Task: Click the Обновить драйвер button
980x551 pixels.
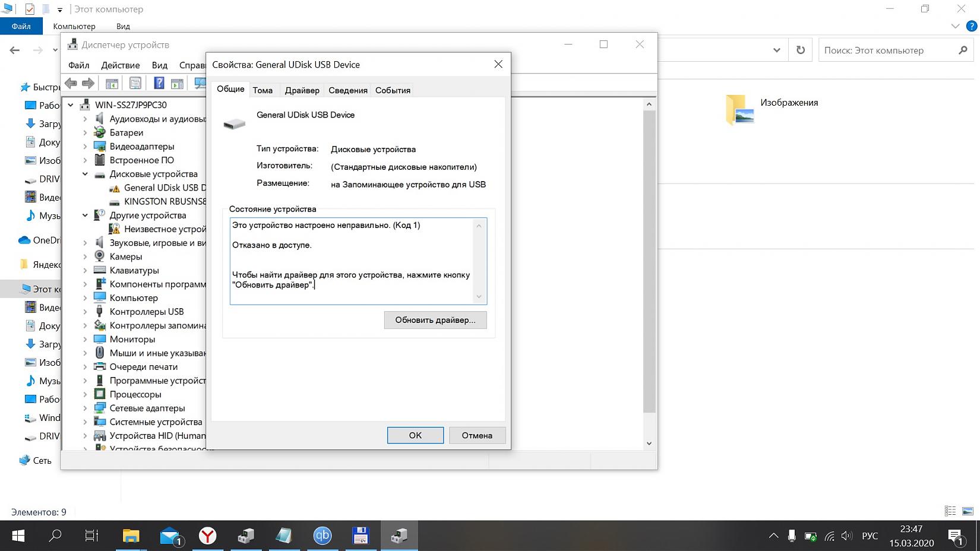Action: coord(435,320)
